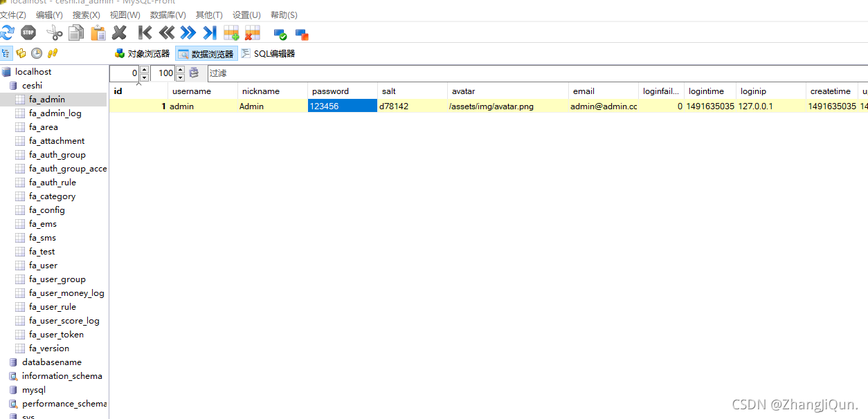Delete a record using the grid-x icon

pyautogui.click(x=251, y=32)
